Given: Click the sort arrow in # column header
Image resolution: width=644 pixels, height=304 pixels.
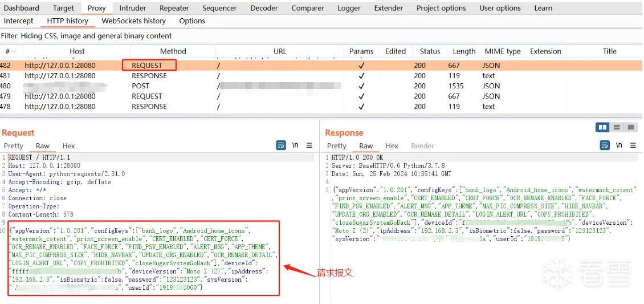Looking at the screenshot, I should tap(14, 51).
